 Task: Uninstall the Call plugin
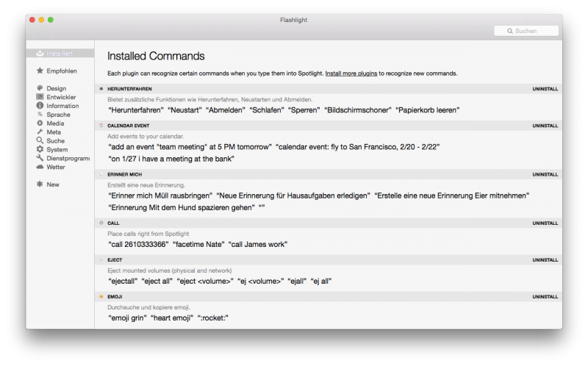(x=545, y=223)
